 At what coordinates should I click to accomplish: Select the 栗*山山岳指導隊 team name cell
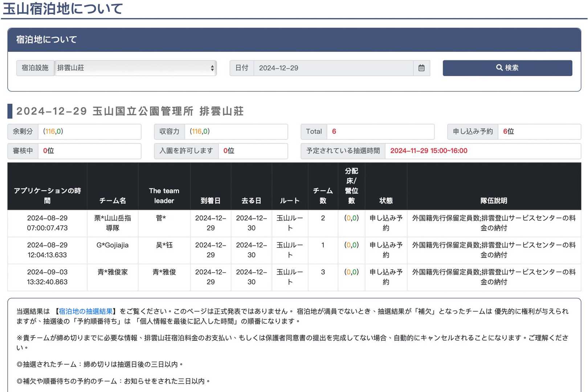point(113,223)
